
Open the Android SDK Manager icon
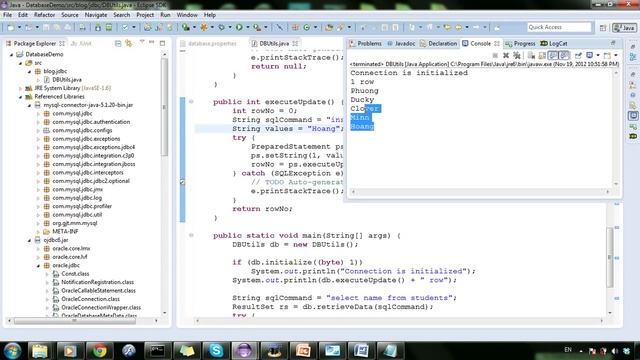(98, 27)
